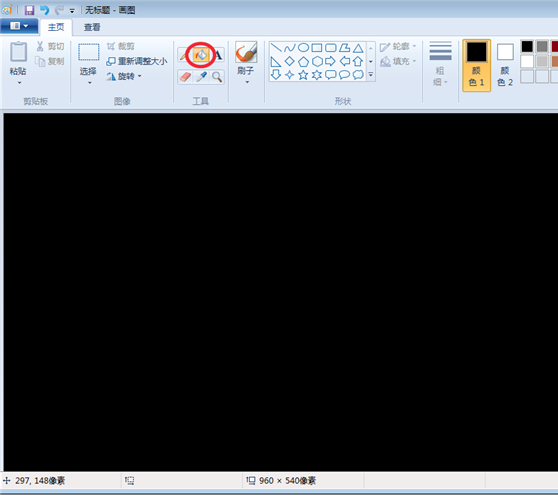The image size is (558, 495).
Task: Choose the Cloud callout shape
Action: point(358,75)
